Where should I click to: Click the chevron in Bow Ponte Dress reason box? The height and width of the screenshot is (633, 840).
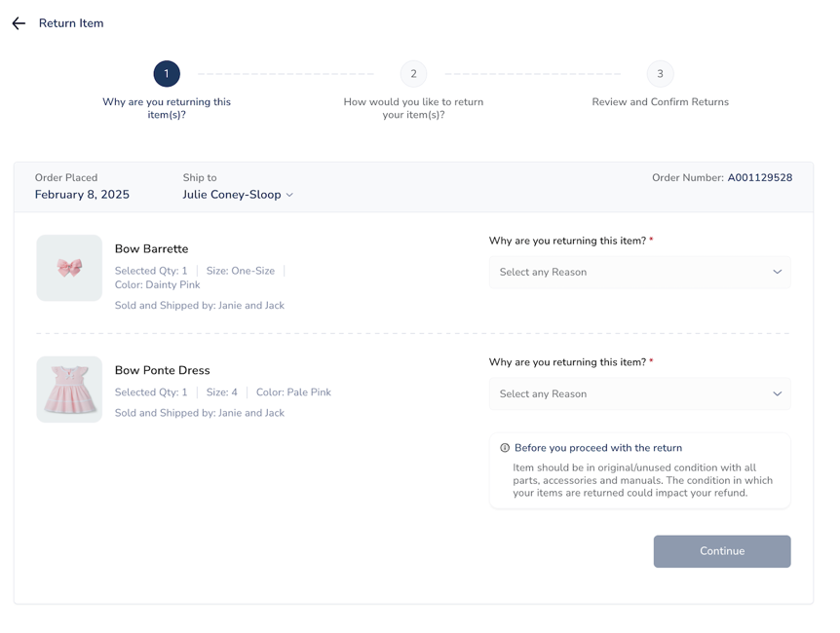point(778,393)
